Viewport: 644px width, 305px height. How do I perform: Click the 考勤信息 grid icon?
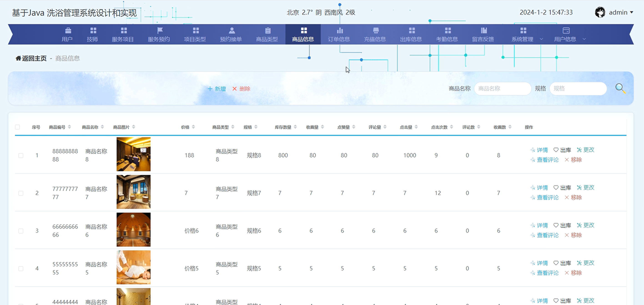click(448, 30)
